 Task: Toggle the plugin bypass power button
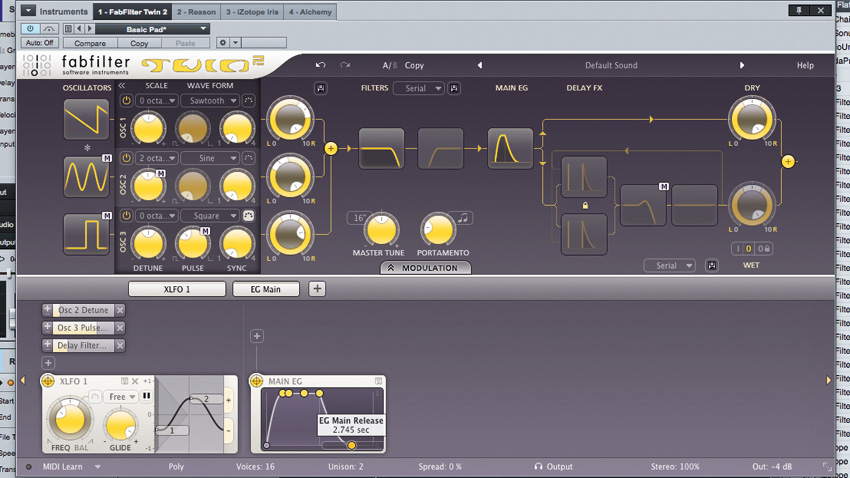tap(30, 29)
